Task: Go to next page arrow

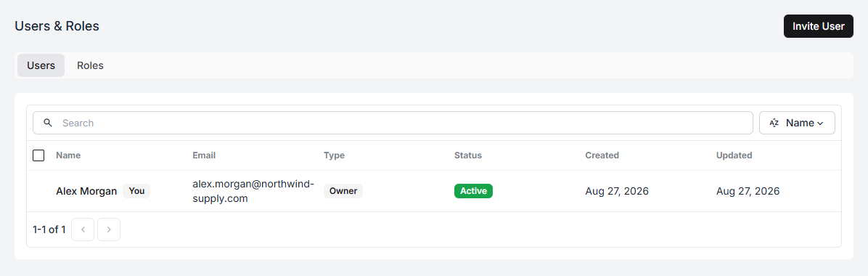Action: coord(109,230)
